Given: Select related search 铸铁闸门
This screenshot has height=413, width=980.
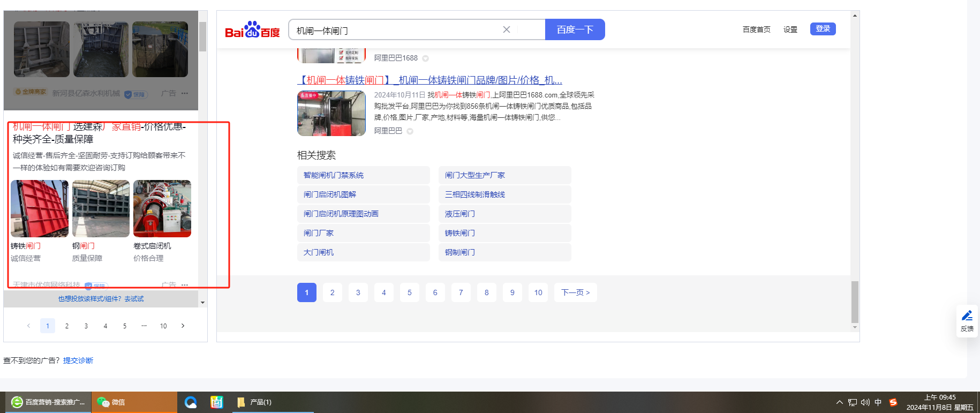Looking at the screenshot, I should (x=505, y=233).
